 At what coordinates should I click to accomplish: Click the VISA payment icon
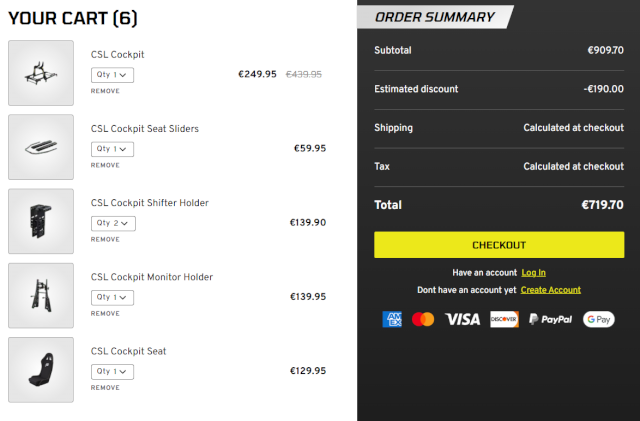[x=462, y=319]
